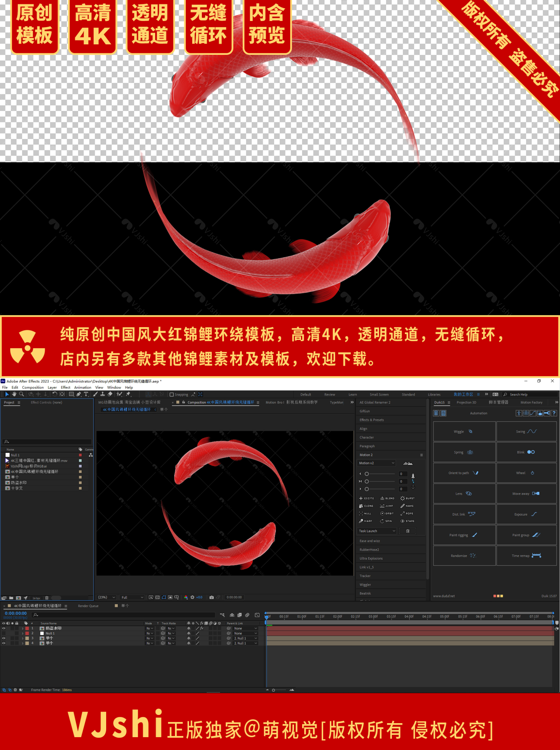Select the Zoom magnifier tool

(x=21, y=394)
